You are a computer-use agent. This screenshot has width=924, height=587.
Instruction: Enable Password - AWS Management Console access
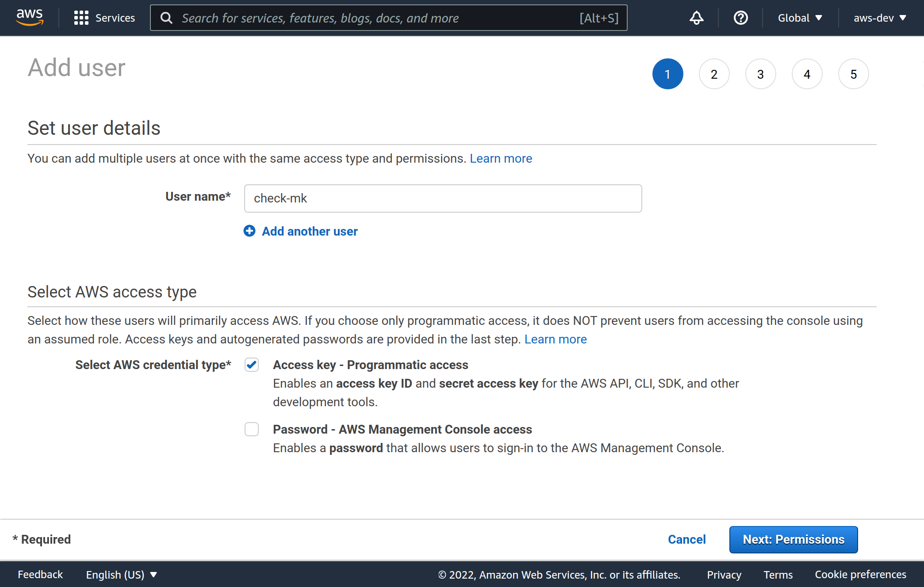point(252,429)
